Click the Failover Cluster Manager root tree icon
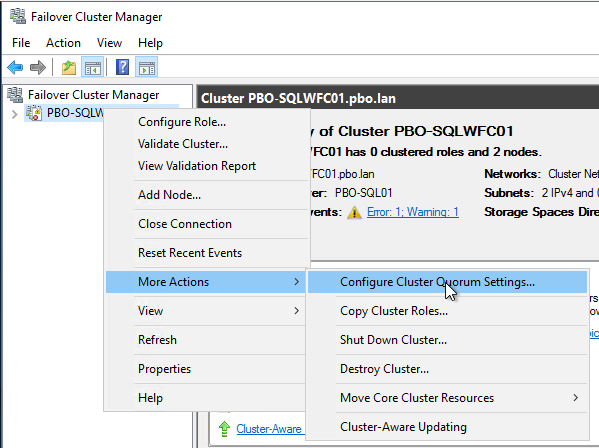599x448 pixels. click(15, 95)
